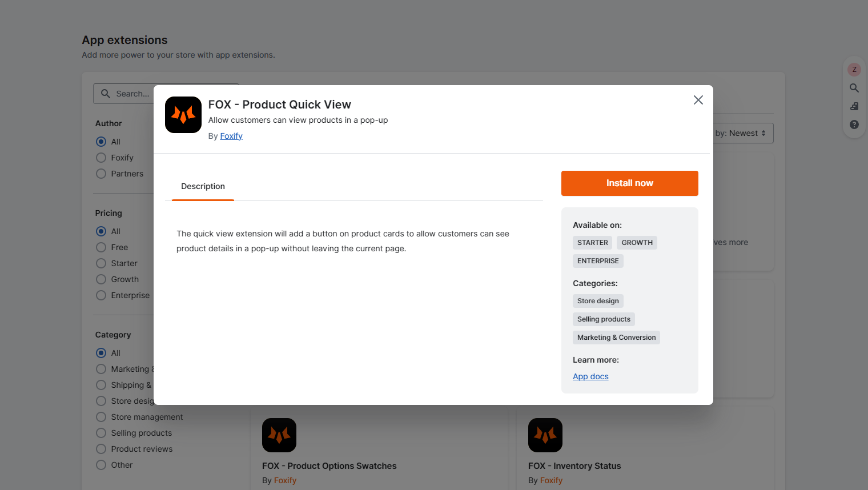Click the Install now button

point(630,183)
